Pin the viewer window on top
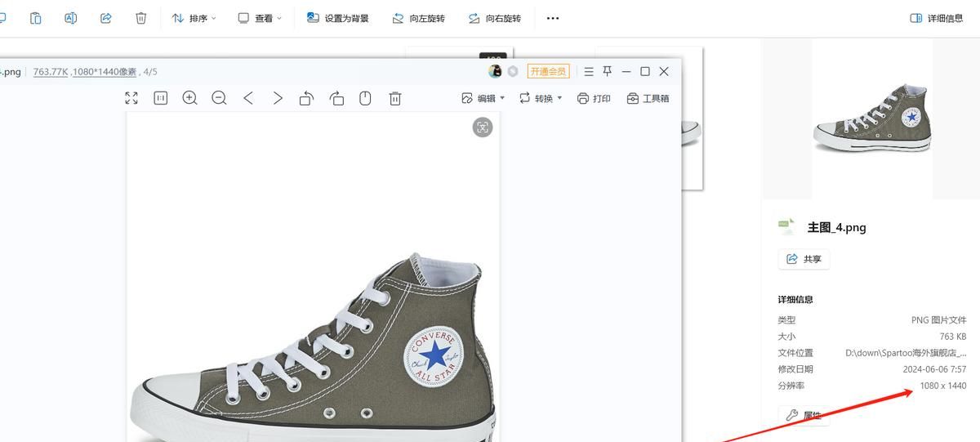 coord(607,71)
